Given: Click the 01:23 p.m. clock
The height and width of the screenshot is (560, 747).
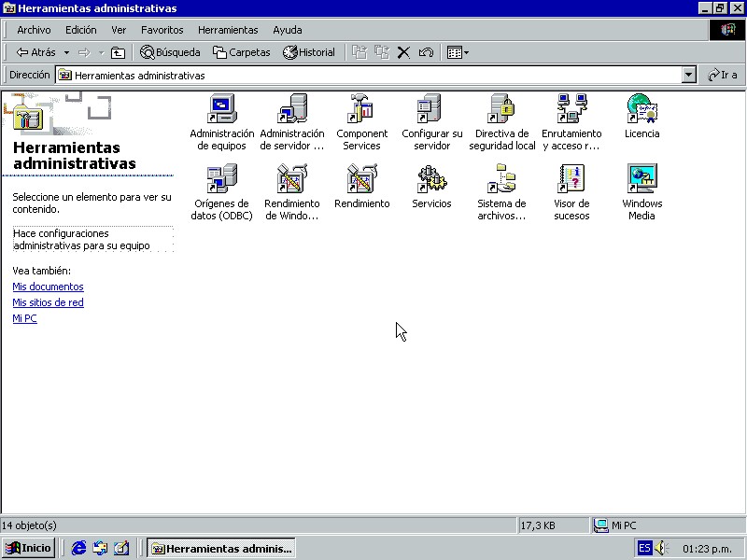Looking at the screenshot, I should coord(707,549).
